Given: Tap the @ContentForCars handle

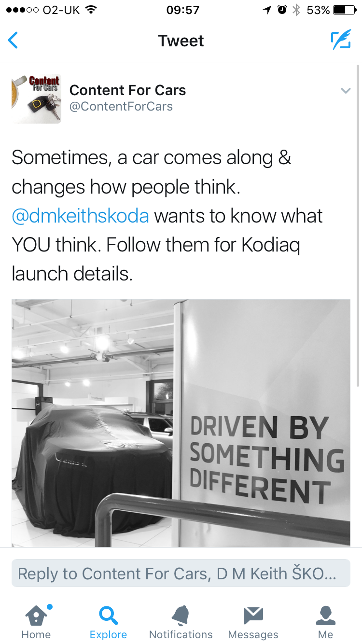Looking at the screenshot, I should (121, 107).
